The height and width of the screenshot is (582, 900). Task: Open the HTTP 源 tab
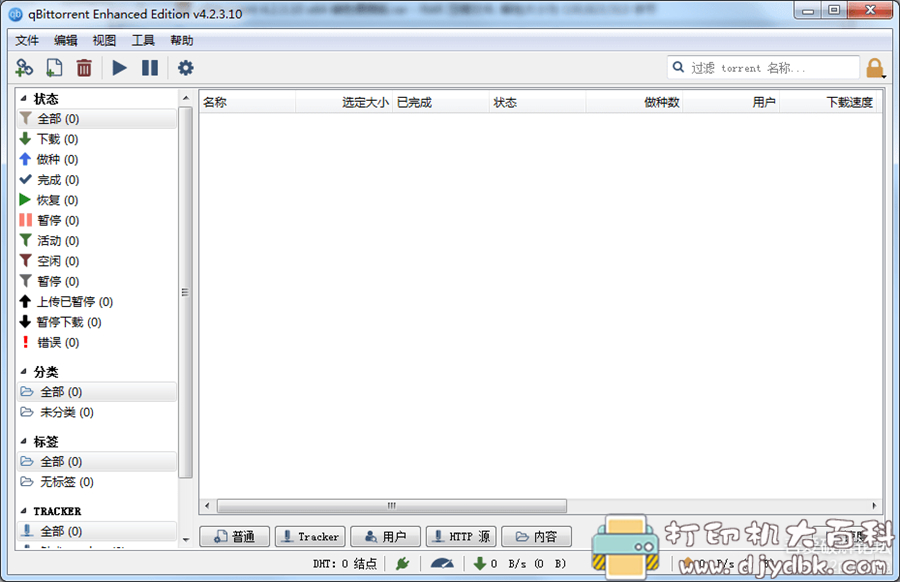461,537
